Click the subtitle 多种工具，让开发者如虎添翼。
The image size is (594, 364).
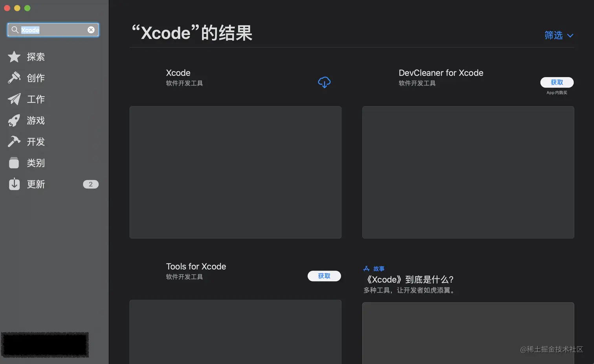point(410,290)
